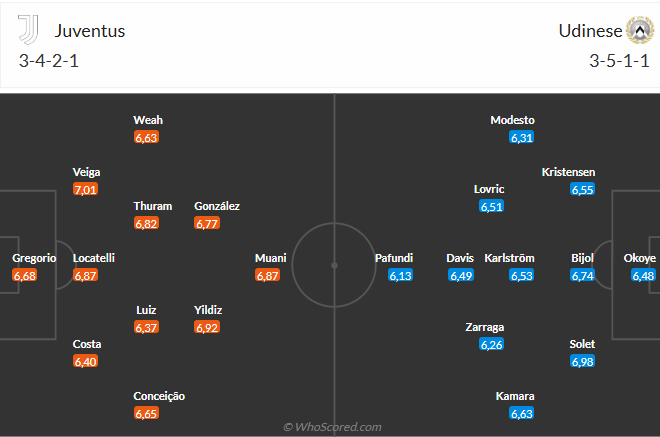Select Gregorio's 6,68 rating badge

point(26,275)
